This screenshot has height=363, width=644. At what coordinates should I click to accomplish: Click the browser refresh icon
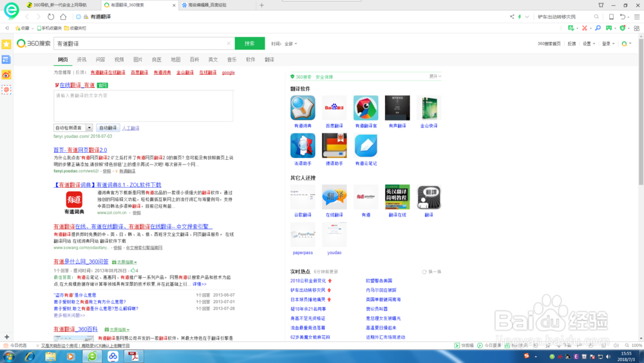tap(50, 17)
